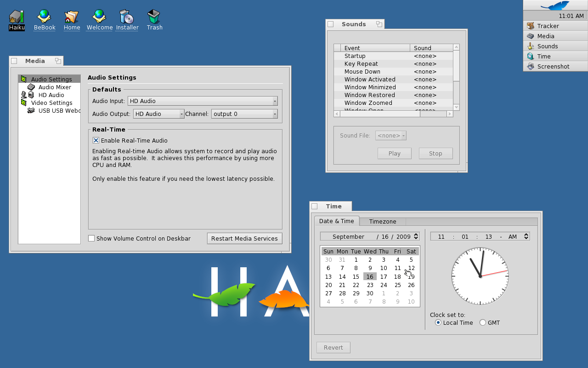
Task: Click the Stop button in Sounds
Action: pos(435,153)
